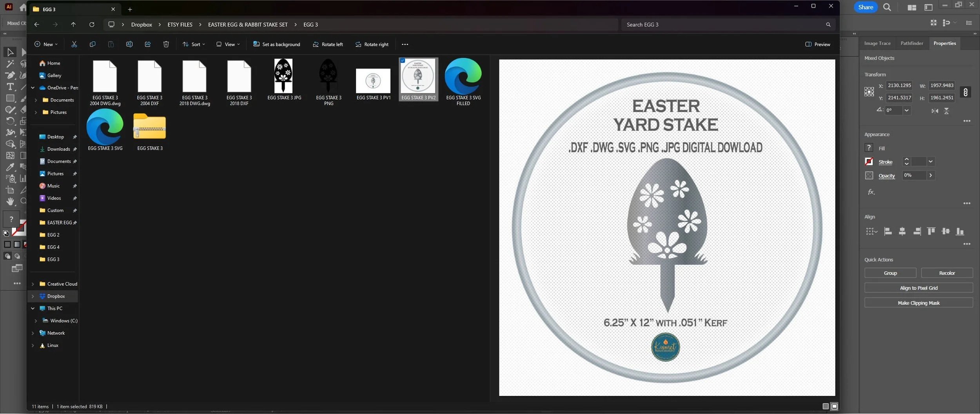
Task: Add a new Explorer tab with plus
Action: [x=130, y=9]
